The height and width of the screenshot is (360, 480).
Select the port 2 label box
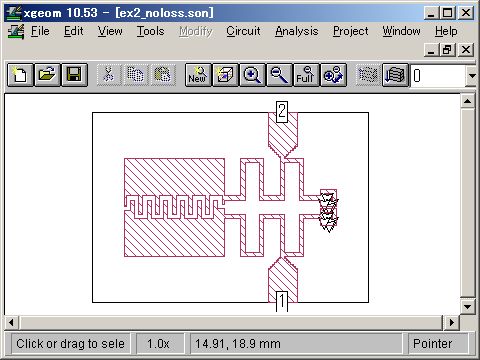[x=282, y=111]
